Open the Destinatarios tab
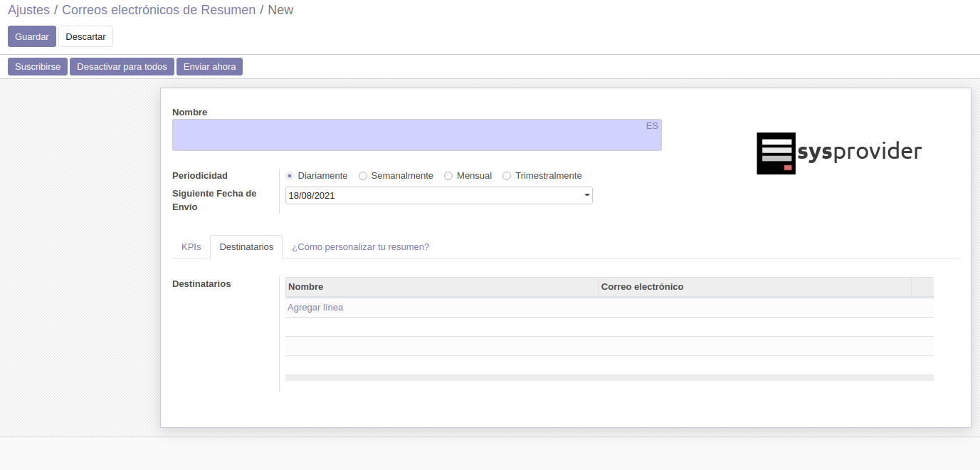The height and width of the screenshot is (470, 980). pos(246,247)
